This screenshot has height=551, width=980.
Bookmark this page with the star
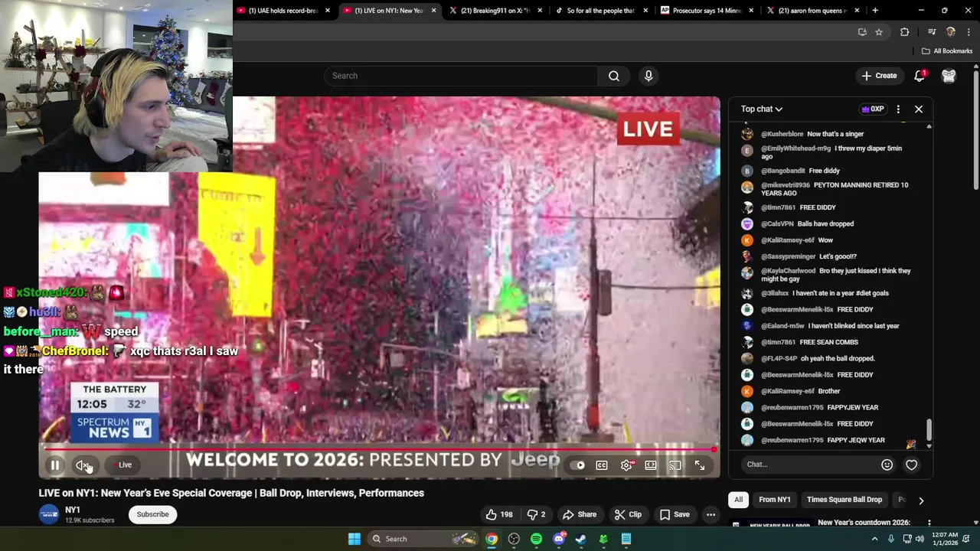point(879,32)
